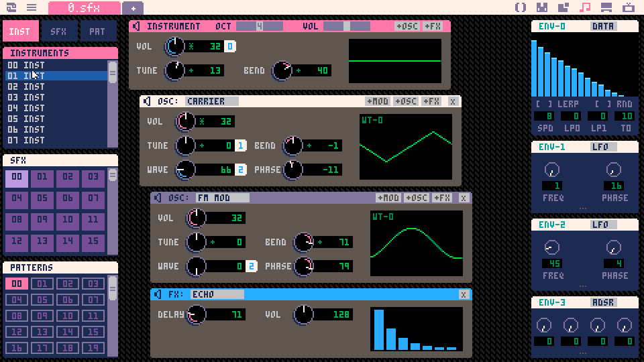Change ENV-2 type from LFO
Screen dimensions: 644x362
(603, 225)
